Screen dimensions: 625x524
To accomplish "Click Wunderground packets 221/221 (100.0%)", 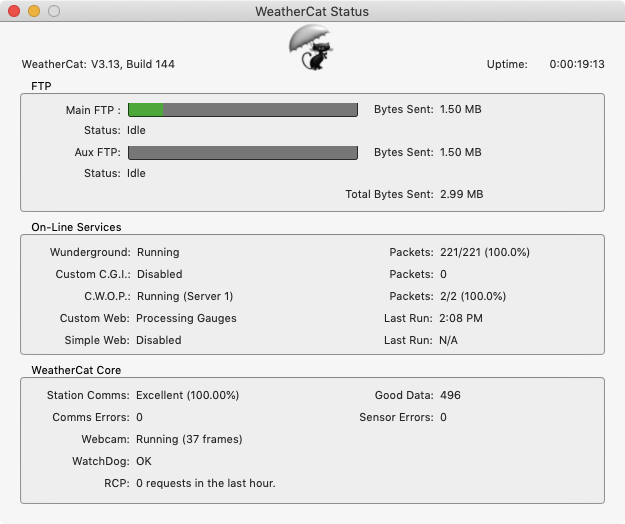I will click(x=485, y=252).
